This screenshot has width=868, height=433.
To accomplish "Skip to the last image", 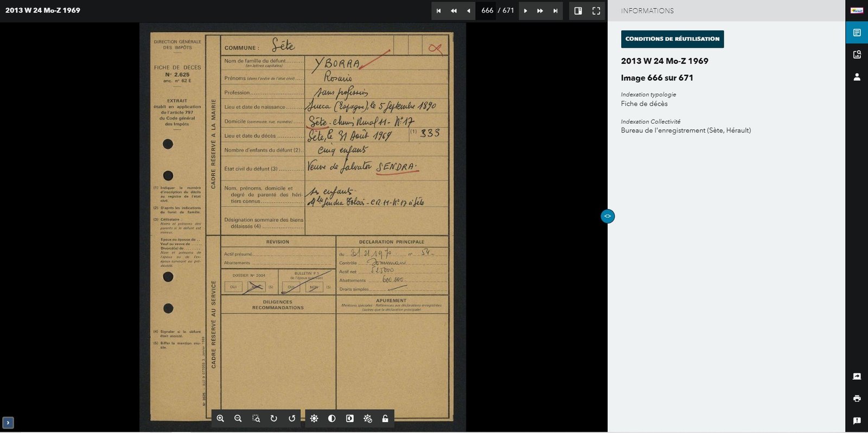I will 555,11.
